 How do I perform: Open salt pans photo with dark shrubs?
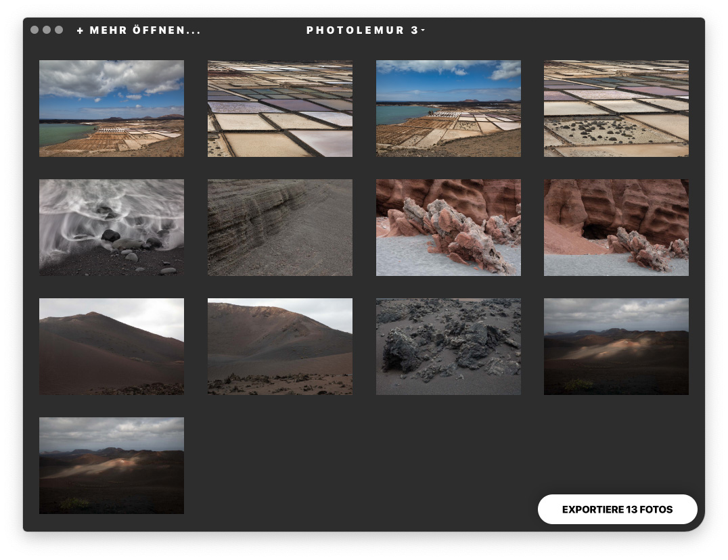[x=616, y=108]
